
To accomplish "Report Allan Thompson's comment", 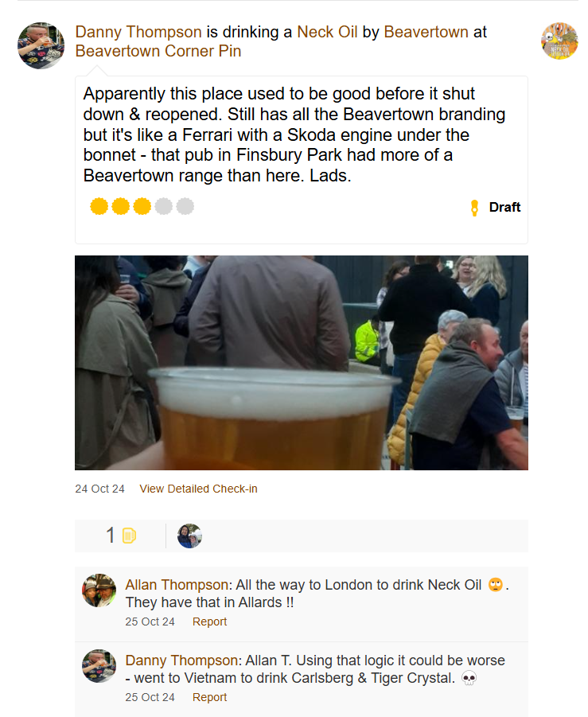I will [x=209, y=622].
